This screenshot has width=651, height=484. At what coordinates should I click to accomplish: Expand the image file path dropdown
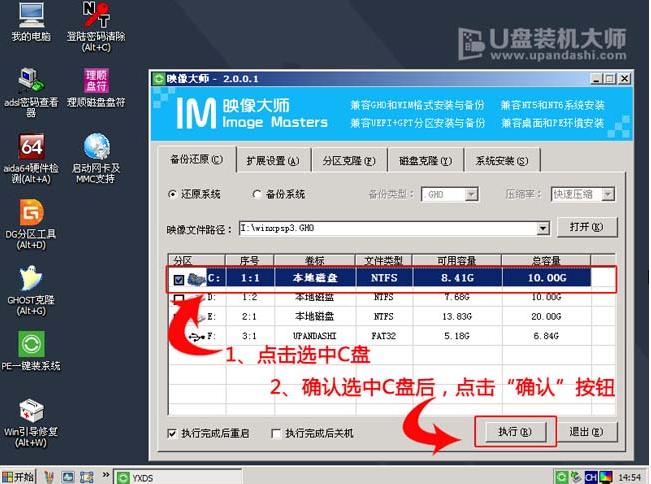click(x=543, y=228)
